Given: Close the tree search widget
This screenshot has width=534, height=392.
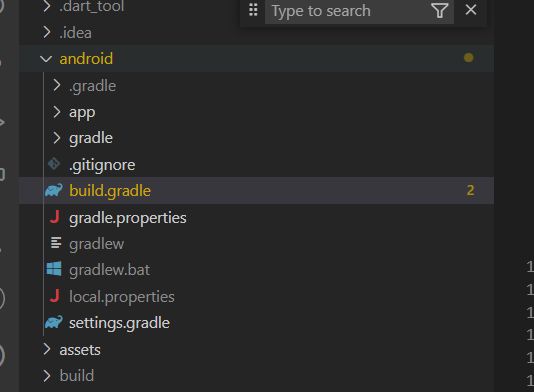Looking at the screenshot, I should pos(471,10).
